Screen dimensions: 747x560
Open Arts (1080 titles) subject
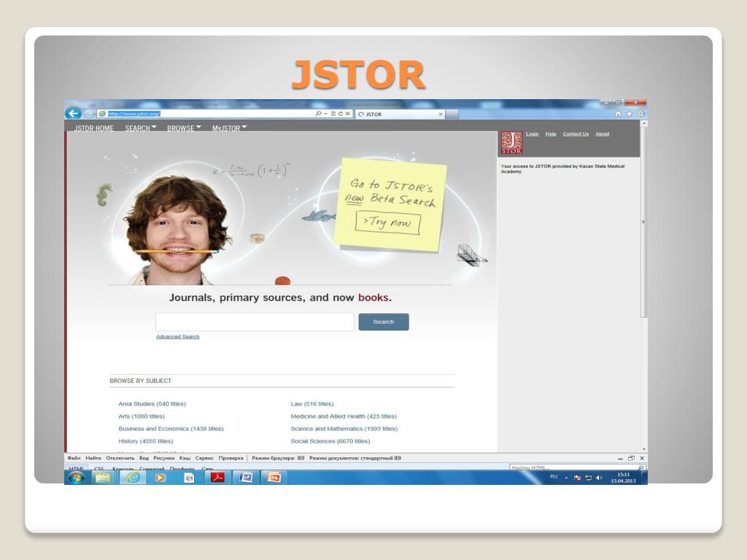point(142,416)
